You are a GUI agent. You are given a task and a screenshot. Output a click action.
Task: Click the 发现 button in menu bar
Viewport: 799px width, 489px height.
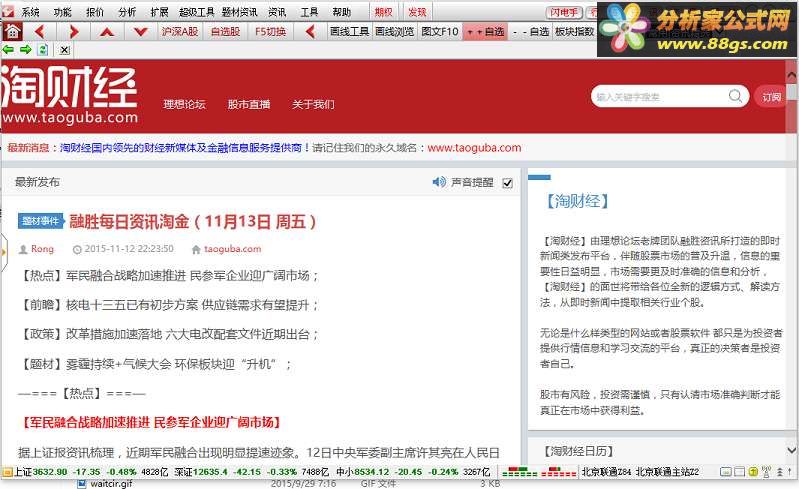click(x=417, y=12)
